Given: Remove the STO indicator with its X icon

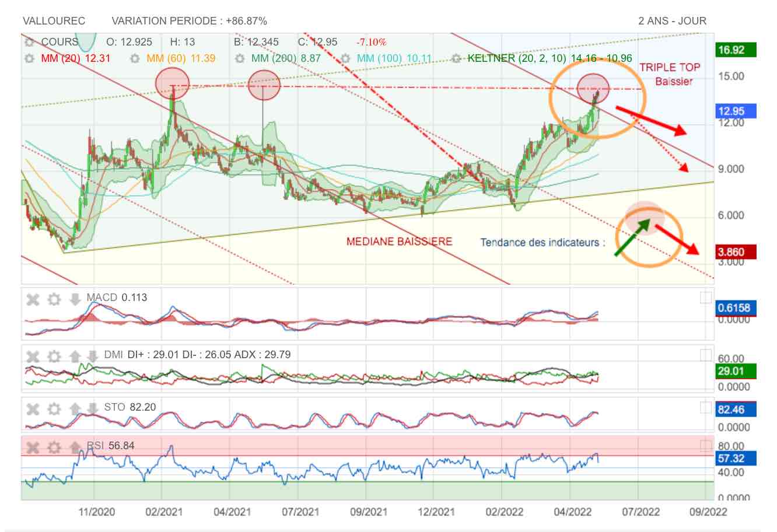Looking at the screenshot, I should [33, 408].
